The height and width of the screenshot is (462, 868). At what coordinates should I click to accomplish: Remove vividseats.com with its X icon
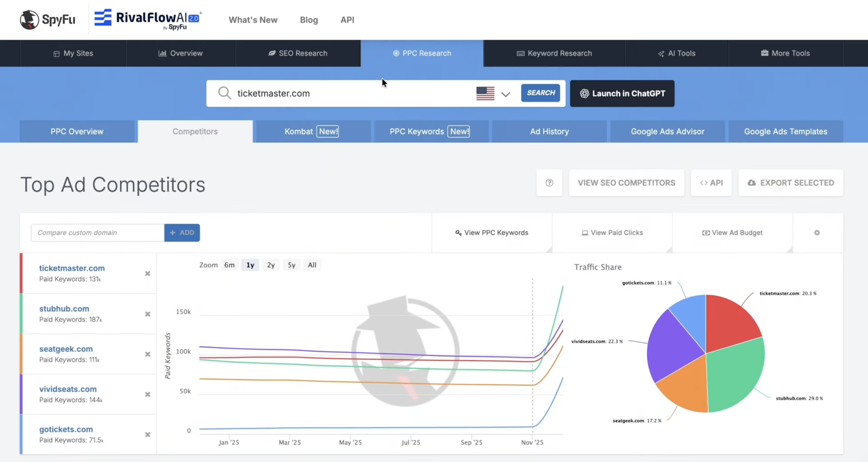[148, 394]
